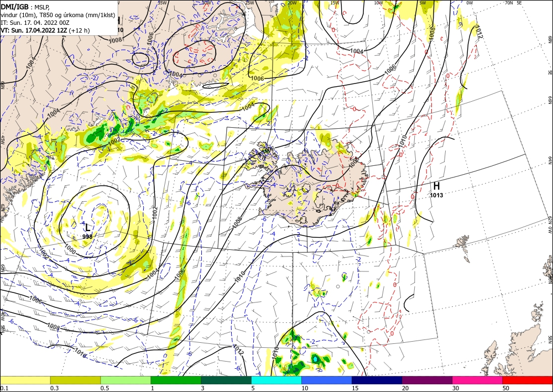Choose the navy 15–20 legend swatch

point(377,380)
